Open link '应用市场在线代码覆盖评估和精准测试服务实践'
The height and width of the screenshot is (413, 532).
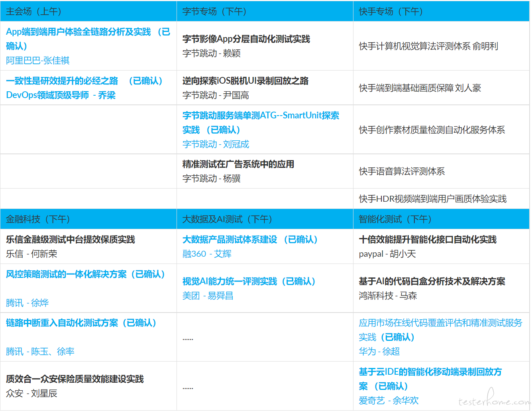[x=440, y=330]
